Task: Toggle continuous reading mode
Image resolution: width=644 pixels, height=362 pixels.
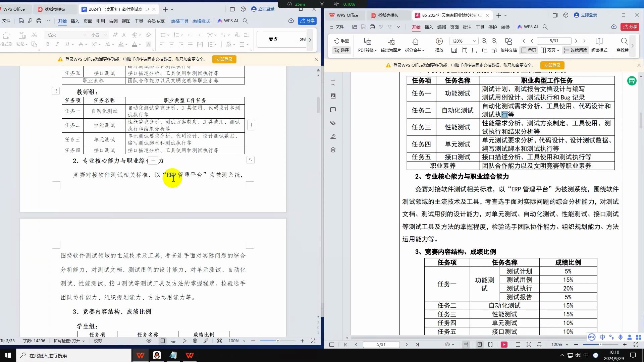Action: click(575, 50)
